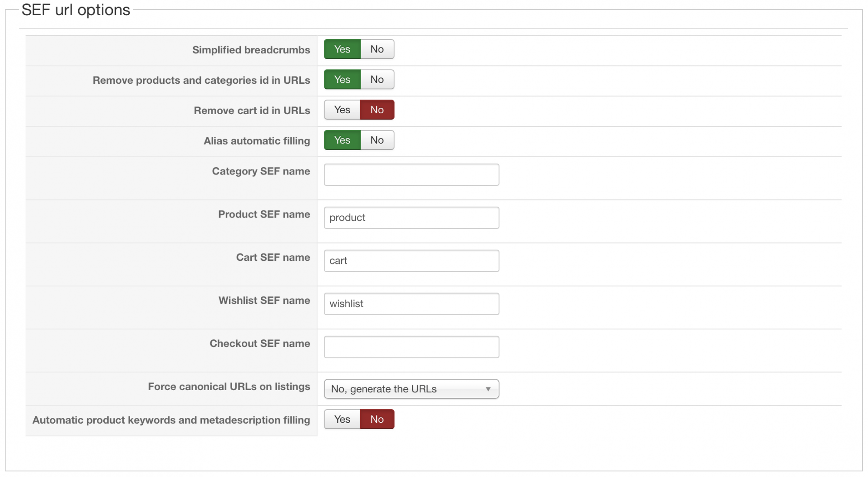Enable removing products and categories id in URLs
This screenshot has width=868, height=477.
pos(342,80)
